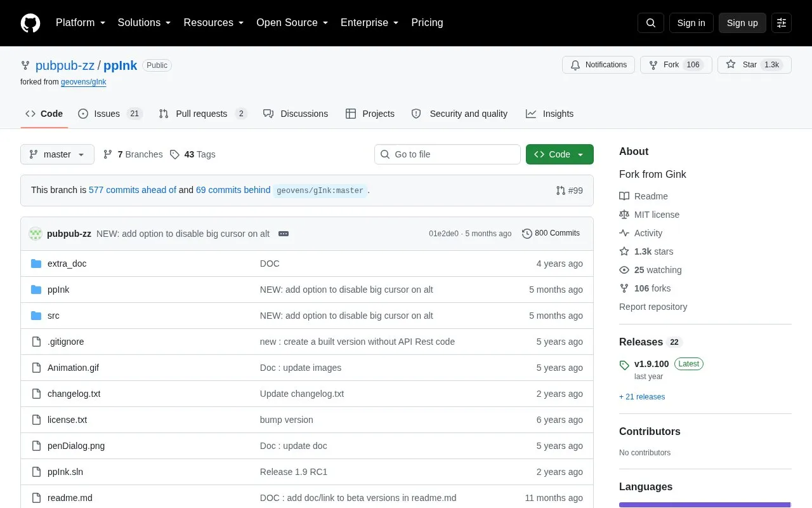The height and width of the screenshot is (508, 812).
Task: Open the Issues tab
Action: (x=110, y=114)
